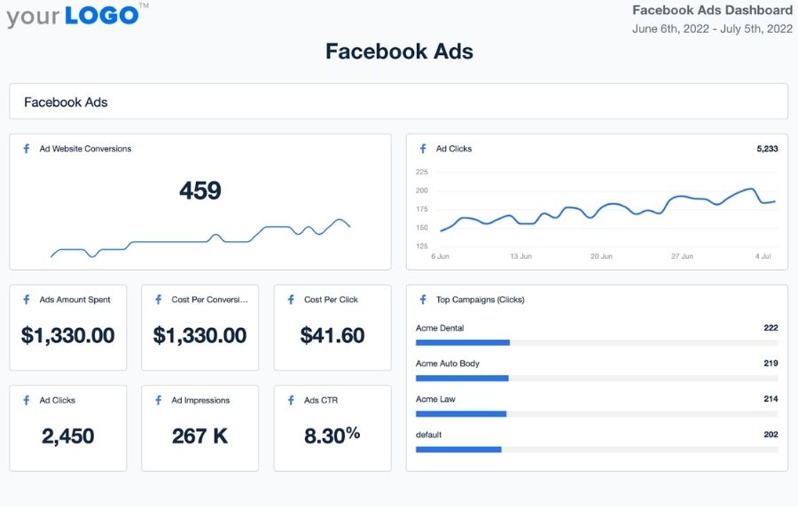This screenshot has width=798, height=532.
Task: Click the 'your LOGO' brand image
Action: click(77, 15)
